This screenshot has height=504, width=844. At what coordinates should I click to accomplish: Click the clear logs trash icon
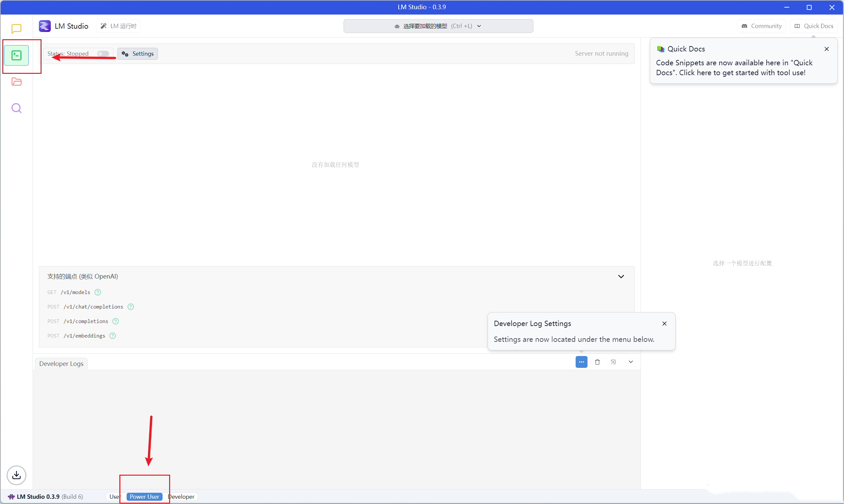[x=597, y=362]
